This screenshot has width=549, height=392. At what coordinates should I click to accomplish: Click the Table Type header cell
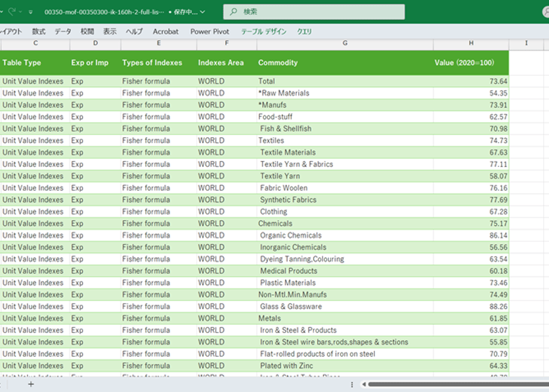click(35, 62)
